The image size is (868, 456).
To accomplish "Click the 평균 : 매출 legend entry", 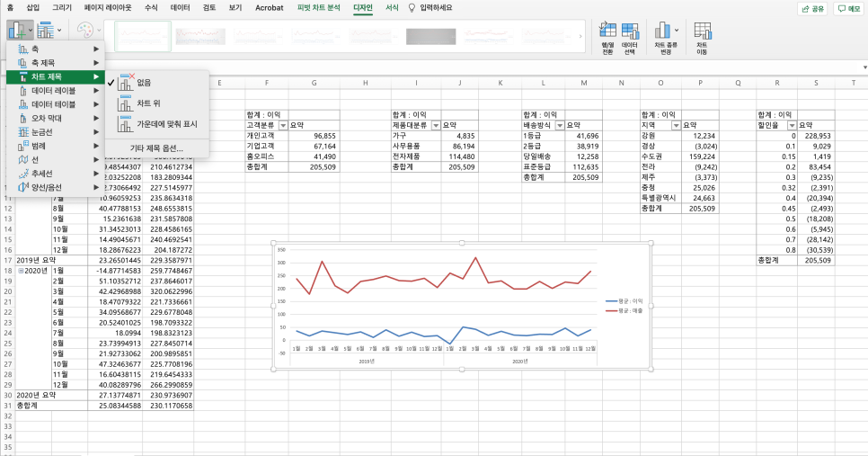I will click(x=624, y=311).
